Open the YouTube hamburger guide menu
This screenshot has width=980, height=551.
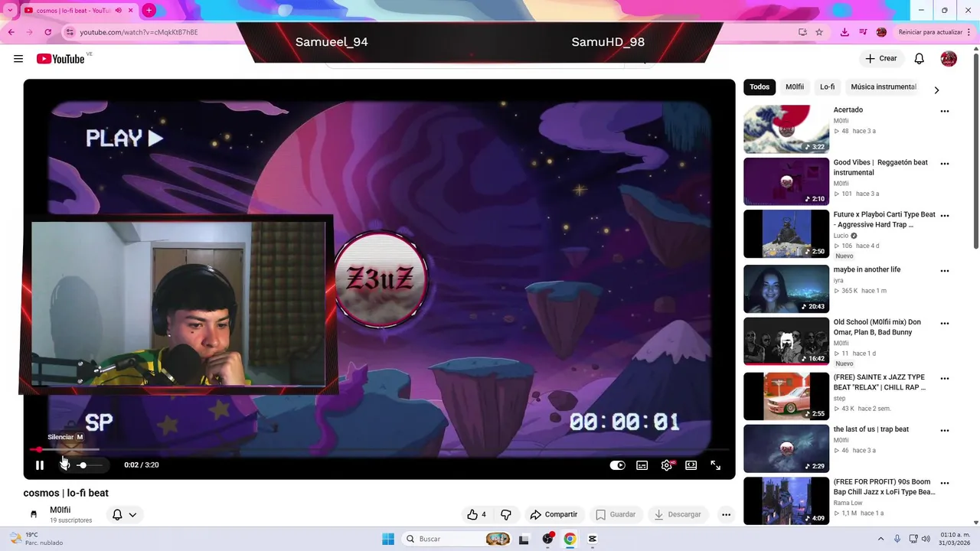tap(18, 59)
